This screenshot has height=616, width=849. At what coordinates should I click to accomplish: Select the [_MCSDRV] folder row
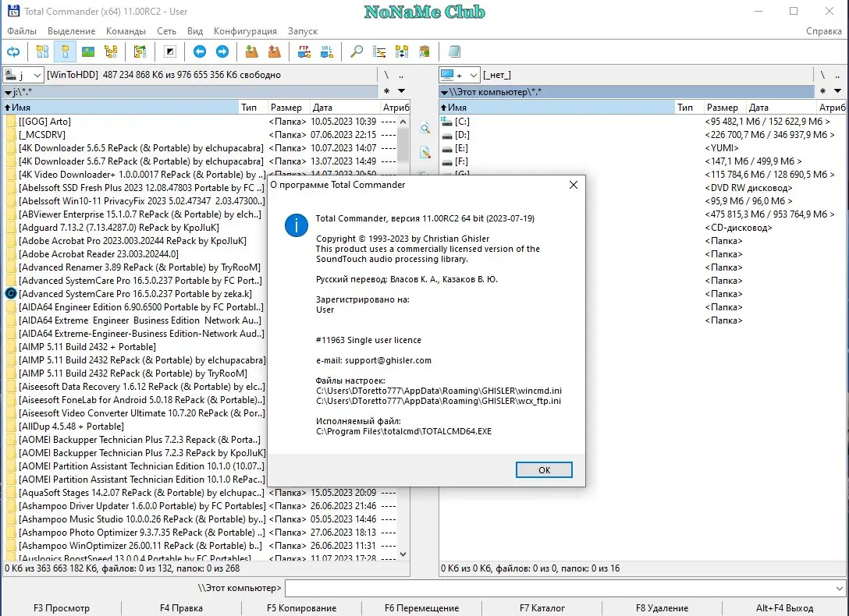pyautogui.click(x=201, y=135)
